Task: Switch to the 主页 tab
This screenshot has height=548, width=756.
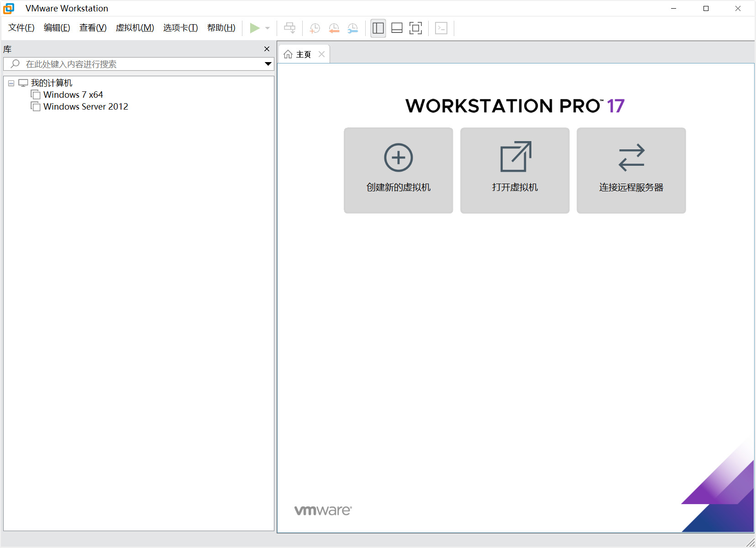Action: pyautogui.click(x=303, y=53)
